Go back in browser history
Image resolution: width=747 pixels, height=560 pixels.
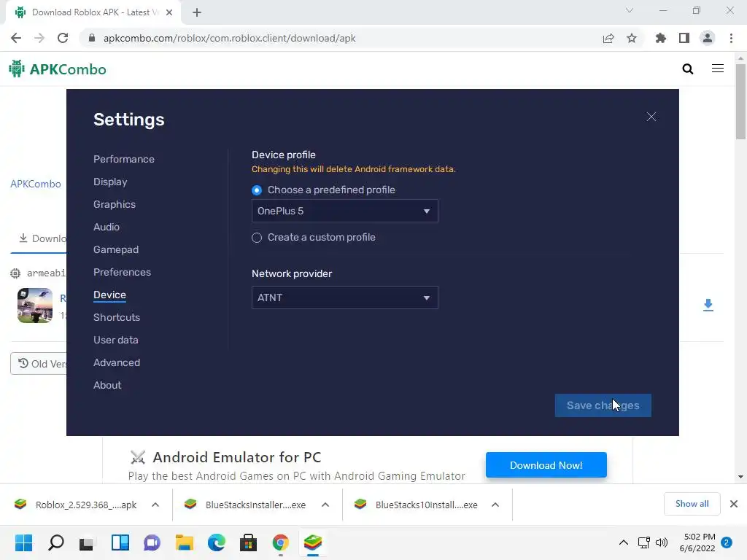pyautogui.click(x=16, y=38)
